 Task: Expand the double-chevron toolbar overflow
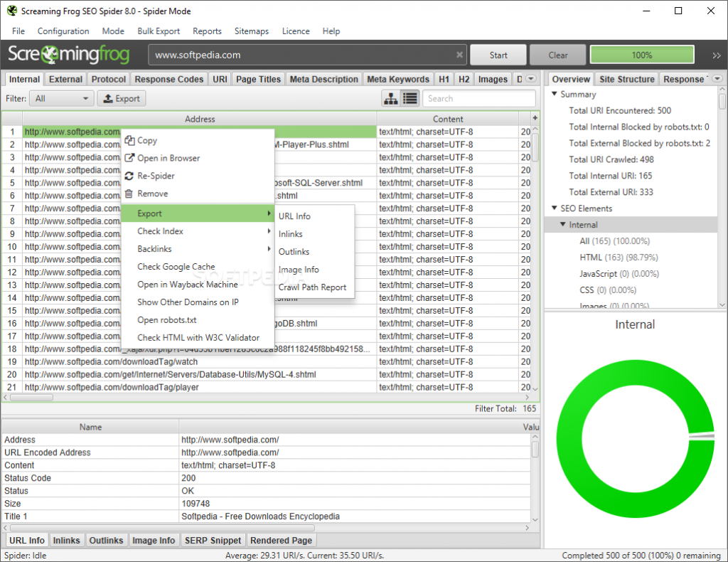point(716,55)
